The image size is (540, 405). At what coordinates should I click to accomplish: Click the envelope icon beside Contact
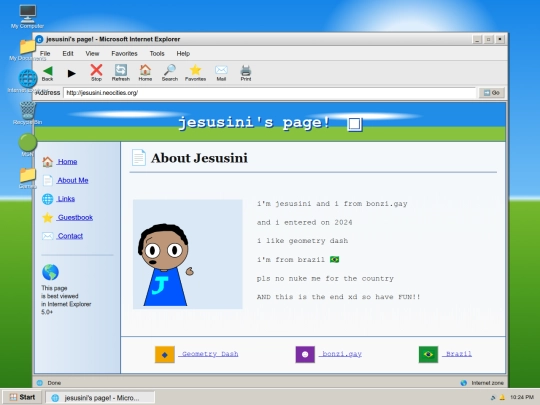pyautogui.click(x=48, y=236)
